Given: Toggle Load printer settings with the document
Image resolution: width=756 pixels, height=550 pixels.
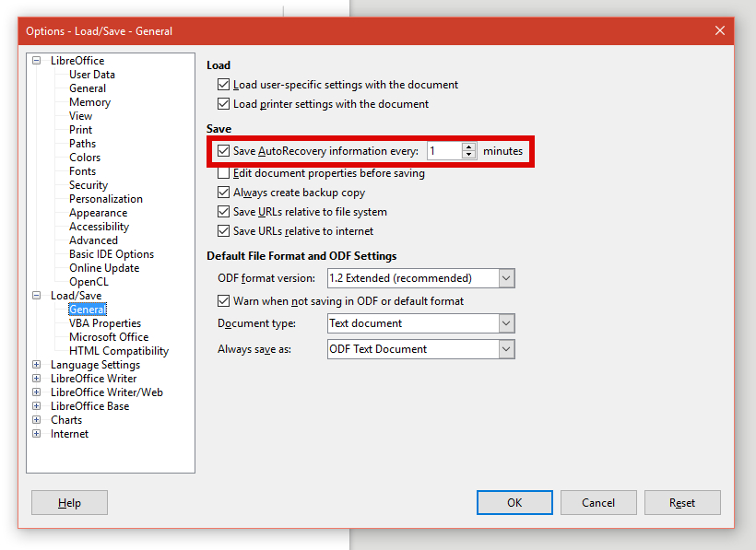Looking at the screenshot, I should click(223, 104).
